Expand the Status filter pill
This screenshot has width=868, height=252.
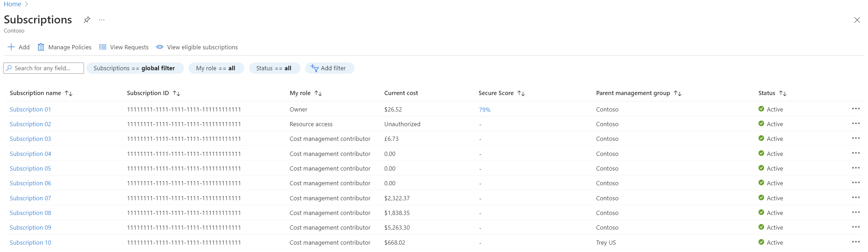click(274, 68)
